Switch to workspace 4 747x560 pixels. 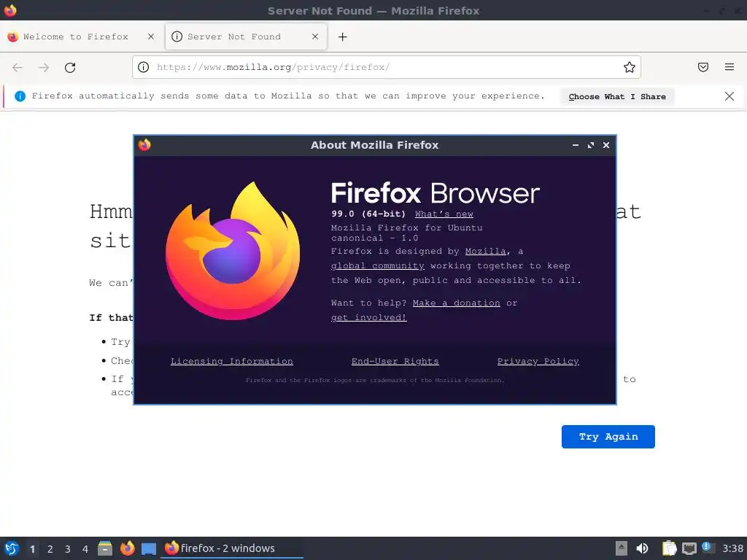85,549
